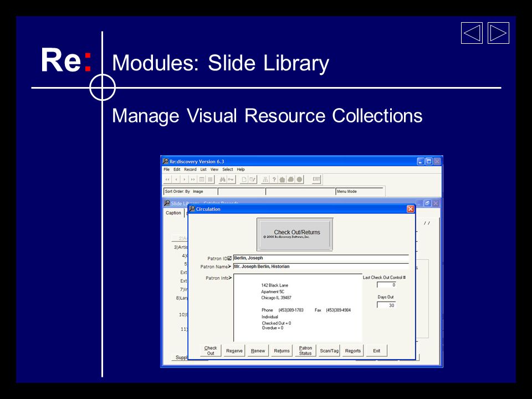Toggle the Patron ID checkbox
Screen dimensions: 532x399
[229, 258]
